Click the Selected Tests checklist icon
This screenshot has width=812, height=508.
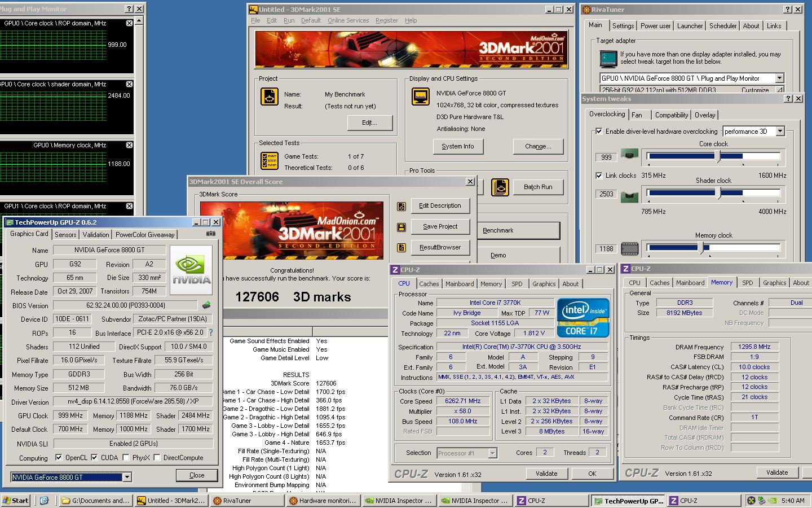coord(269,161)
